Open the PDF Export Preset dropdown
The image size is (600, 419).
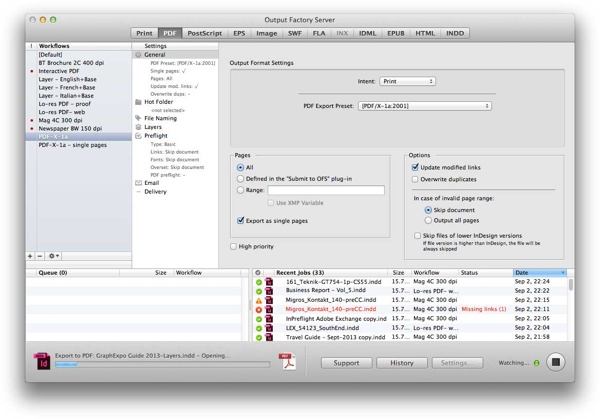pyautogui.click(x=425, y=105)
